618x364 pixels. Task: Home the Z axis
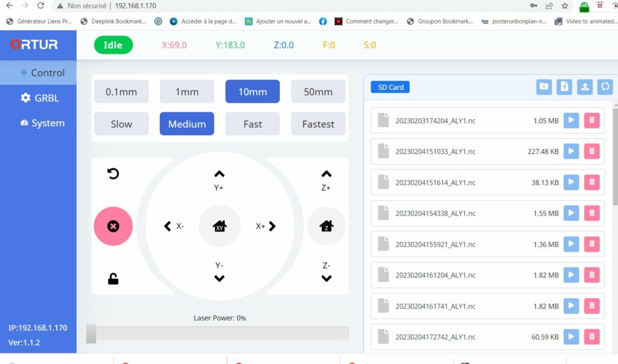click(327, 226)
